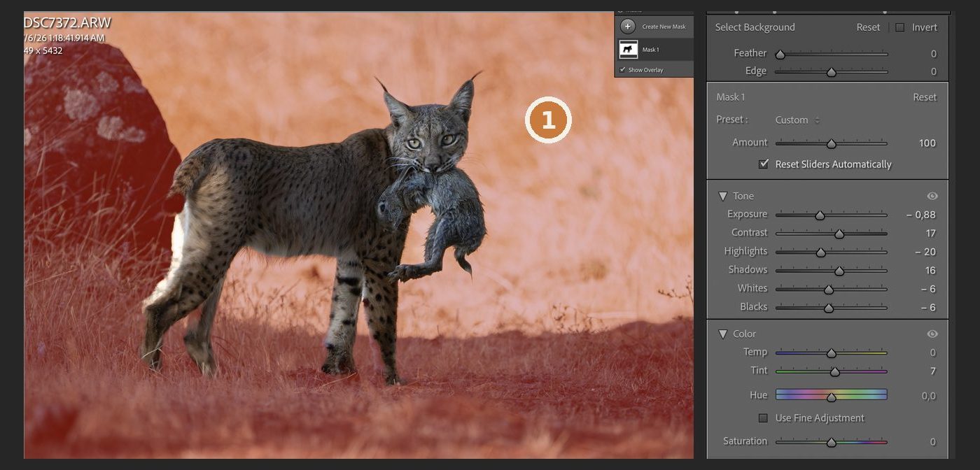The image size is (980, 470).
Task: Uncheck the Show Overlay checkbox
Action: (x=623, y=70)
